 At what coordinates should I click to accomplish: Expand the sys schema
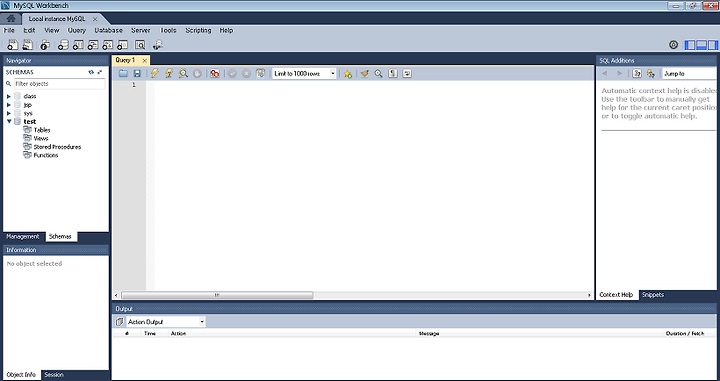pos(9,113)
